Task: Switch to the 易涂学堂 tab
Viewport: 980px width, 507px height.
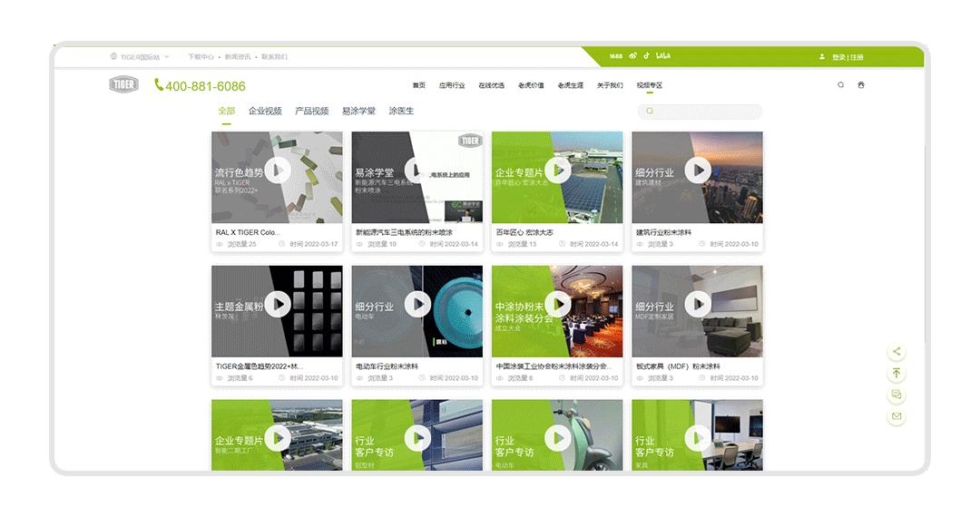Action: coord(358,111)
